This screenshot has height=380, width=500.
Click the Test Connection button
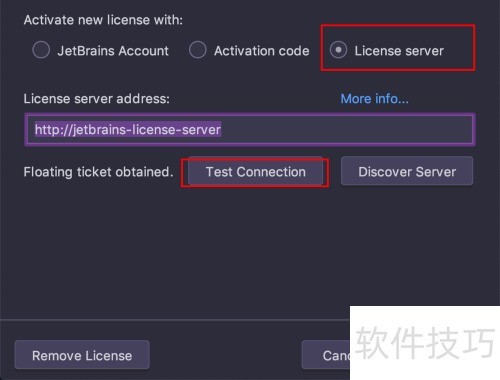tap(256, 172)
